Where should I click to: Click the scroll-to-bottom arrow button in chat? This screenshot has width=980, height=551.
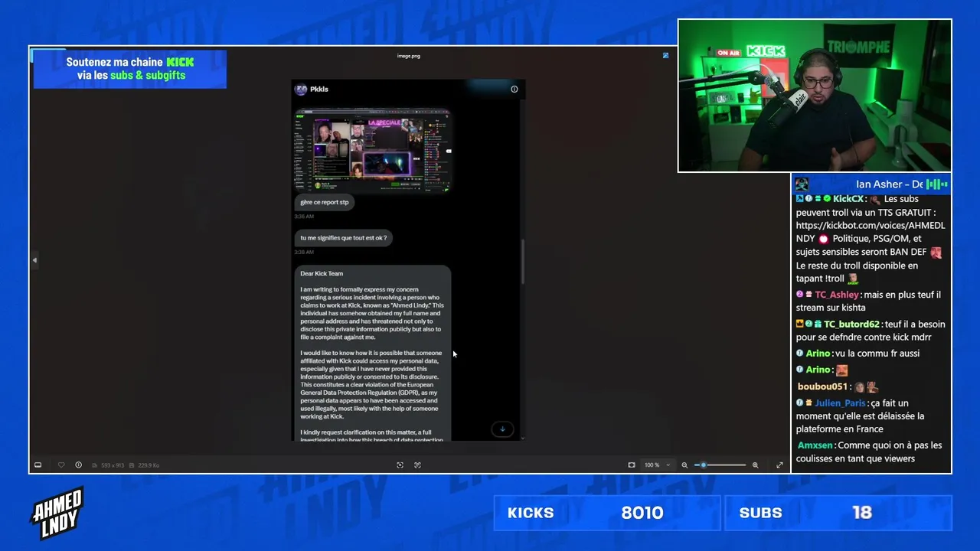pos(502,429)
